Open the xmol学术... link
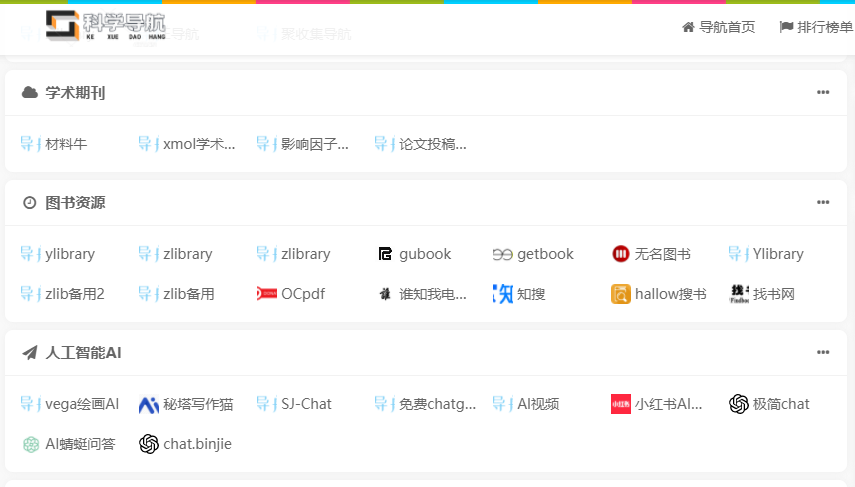The image size is (855, 487). point(199,144)
